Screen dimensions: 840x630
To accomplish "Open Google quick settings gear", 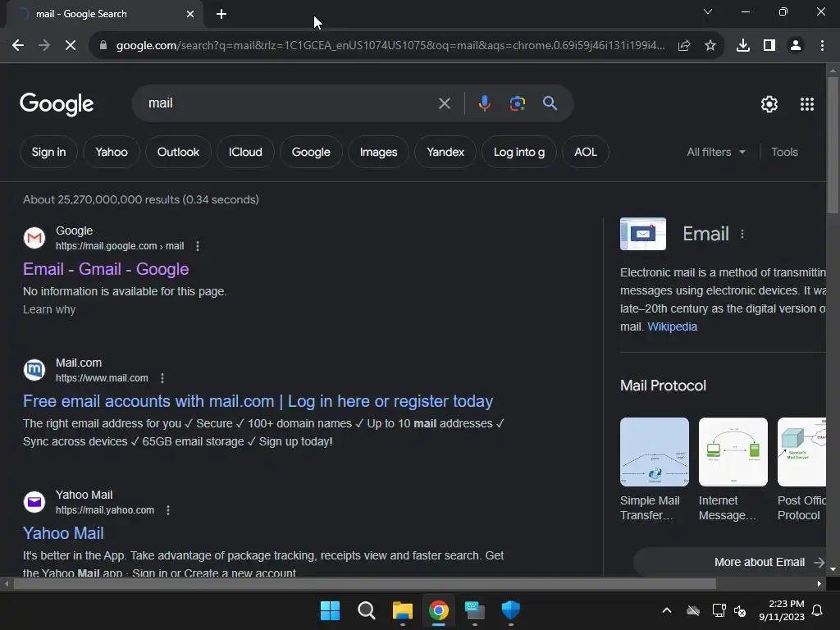I will click(x=769, y=104).
